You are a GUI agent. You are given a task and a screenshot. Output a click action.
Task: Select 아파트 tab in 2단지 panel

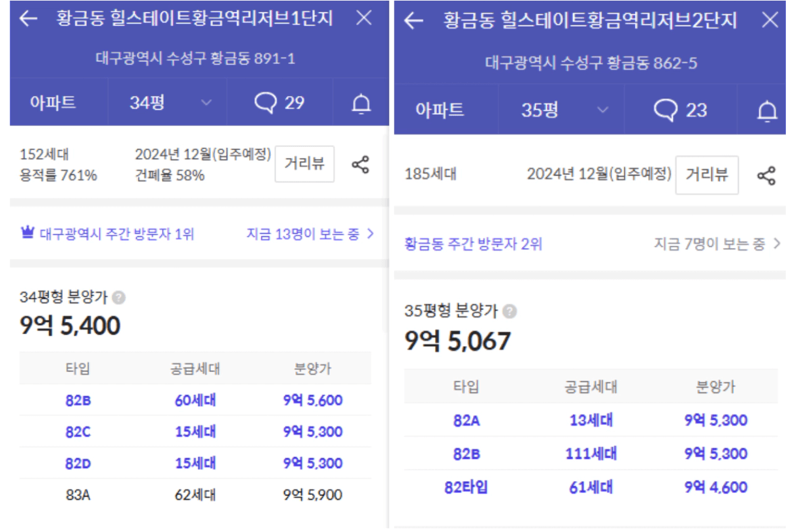tap(440, 110)
